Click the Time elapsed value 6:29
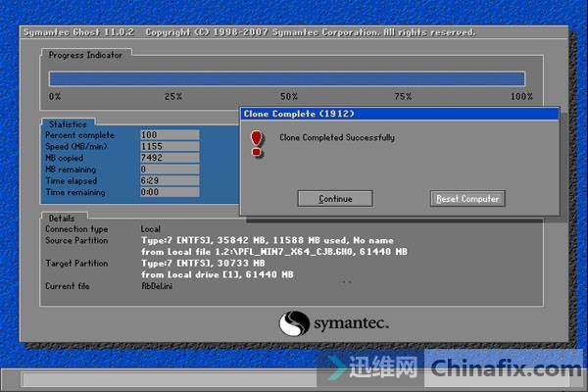588x392 pixels. pyautogui.click(x=170, y=180)
